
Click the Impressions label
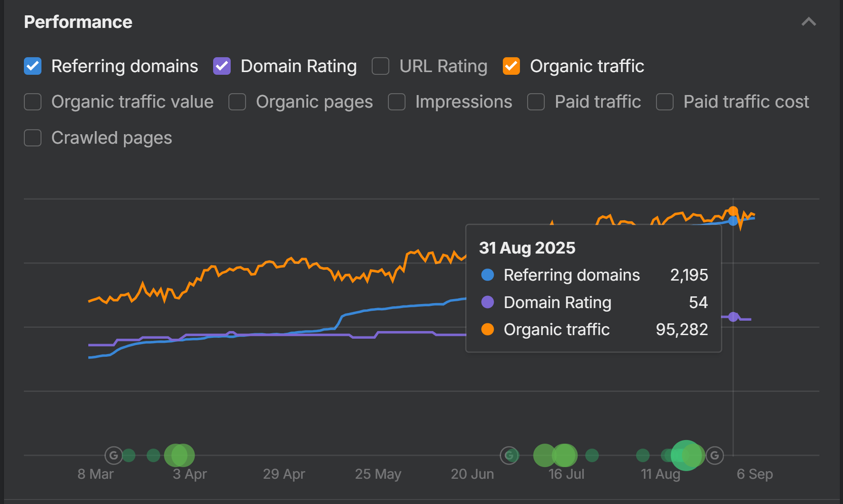coord(463,102)
